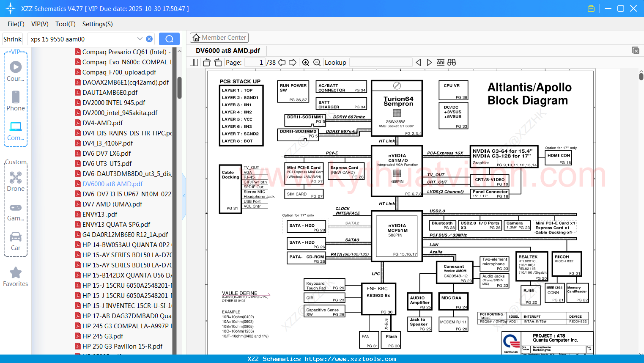Click the Abi match-text icon
The width and height of the screenshot is (644, 363).
click(x=440, y=63)
